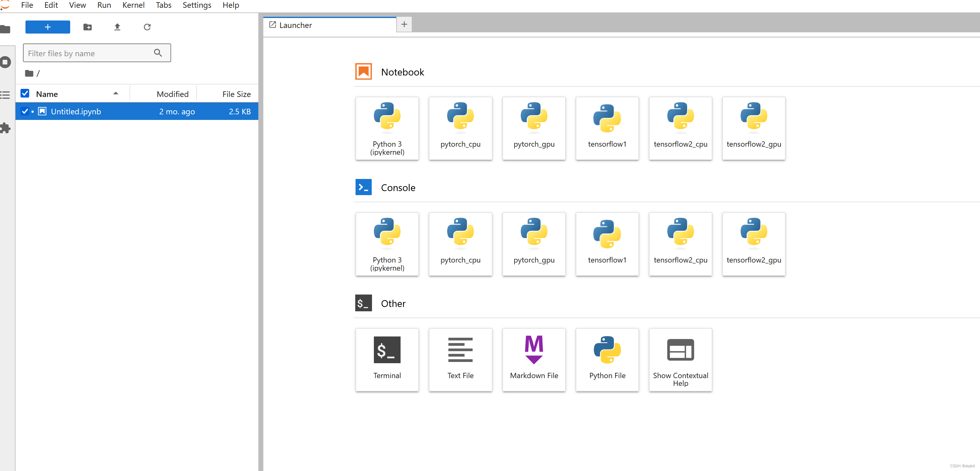Click the 2 mo. ago modified cell
This screenshot has height=471, width=980.
tap(177, 112)
